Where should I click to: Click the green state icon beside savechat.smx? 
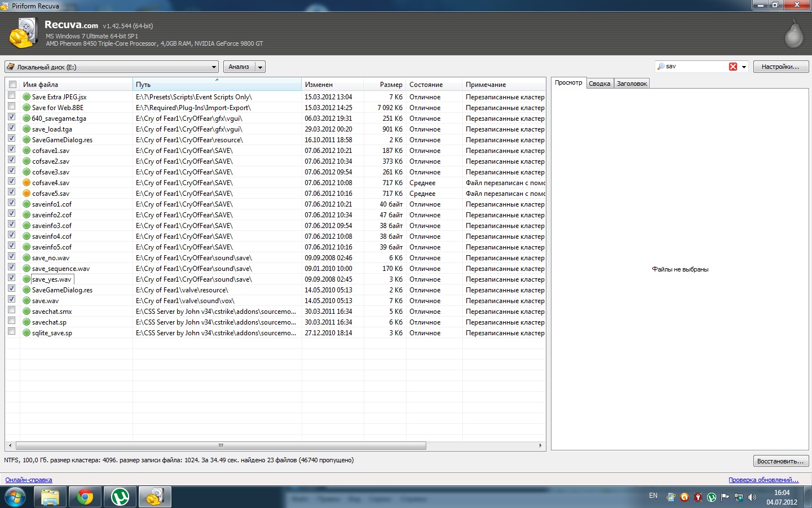coord(27,312)
